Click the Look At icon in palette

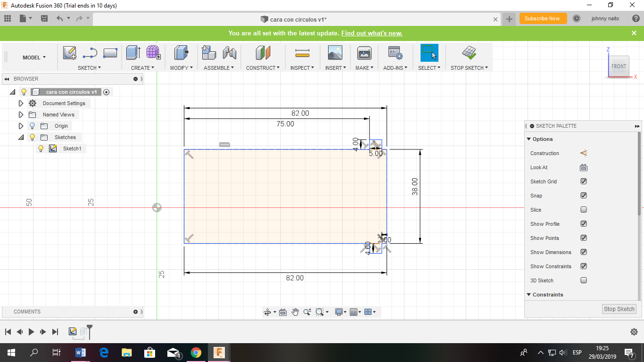(583, 167)
